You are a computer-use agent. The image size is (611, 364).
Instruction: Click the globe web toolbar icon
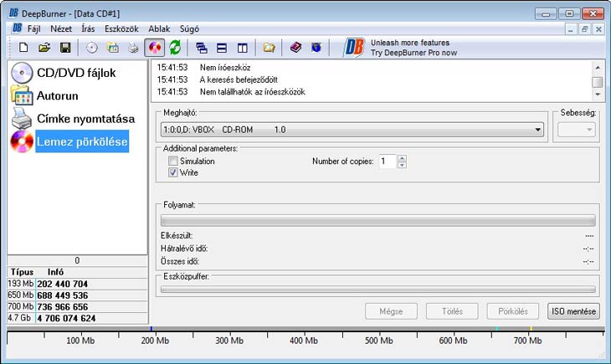coord(316,48)
